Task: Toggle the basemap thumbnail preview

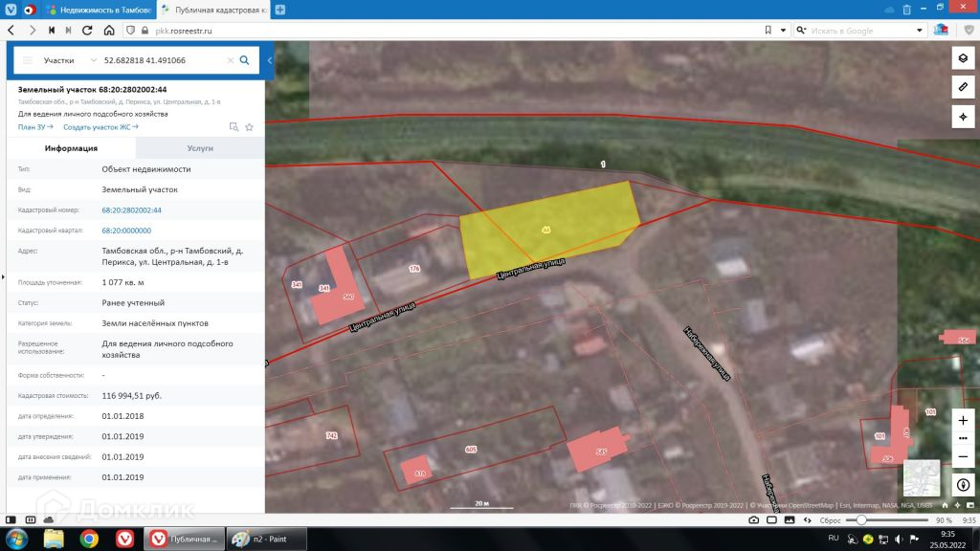Action: (922, 477)
